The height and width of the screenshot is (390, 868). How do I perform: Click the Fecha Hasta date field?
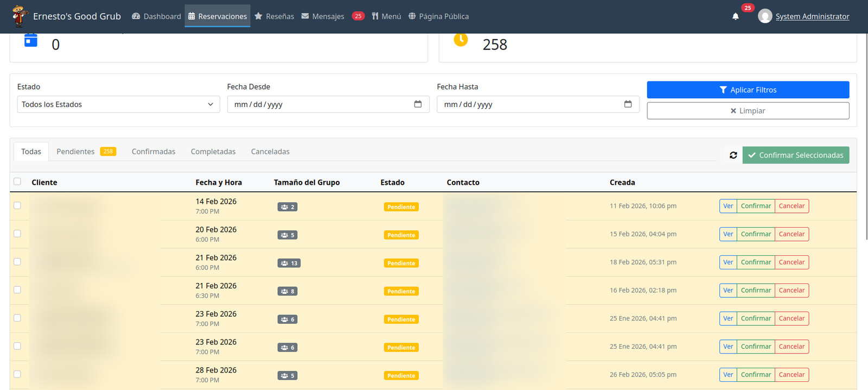coord(538,104)
